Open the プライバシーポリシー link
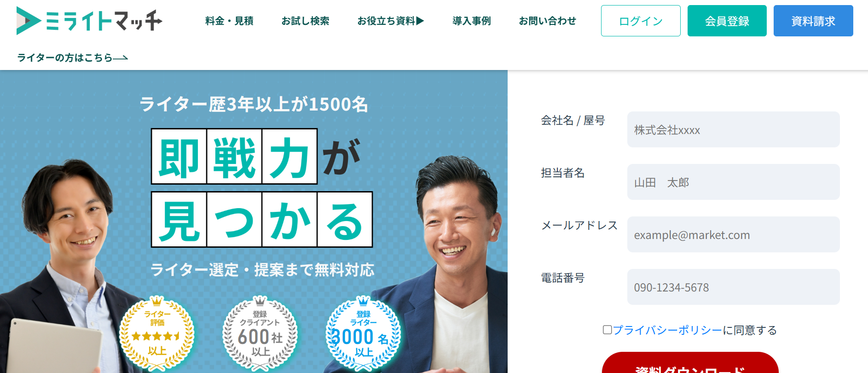 tap(667, 330)
